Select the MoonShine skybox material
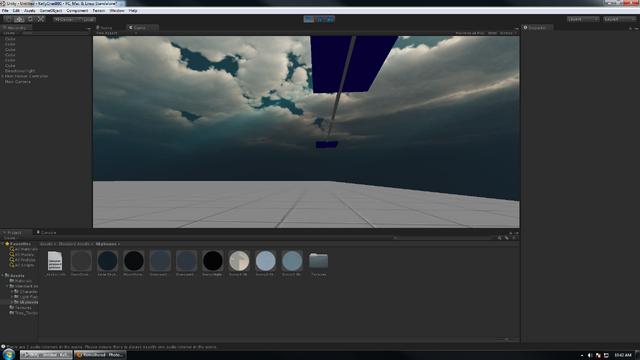 click(x=133, y=264)
